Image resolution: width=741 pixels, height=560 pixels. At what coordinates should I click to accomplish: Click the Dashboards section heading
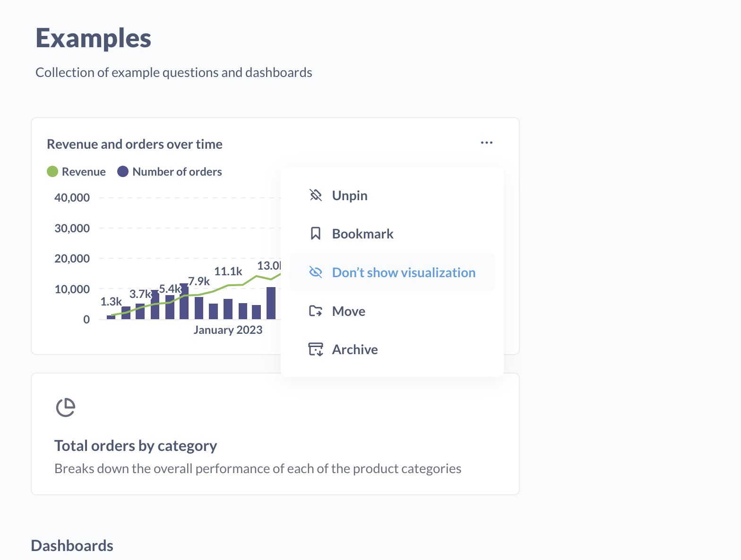coord(72,545)
